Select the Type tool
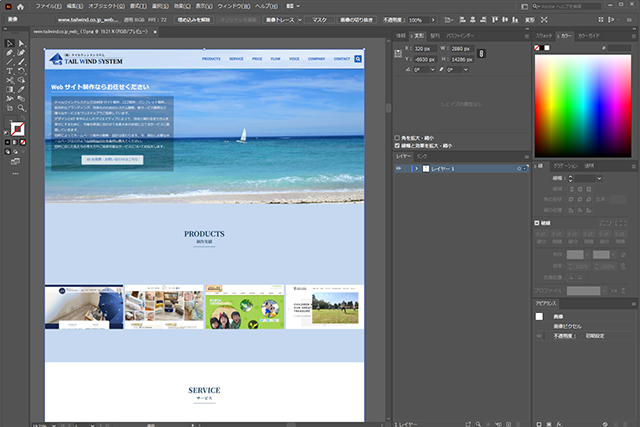 9,71
